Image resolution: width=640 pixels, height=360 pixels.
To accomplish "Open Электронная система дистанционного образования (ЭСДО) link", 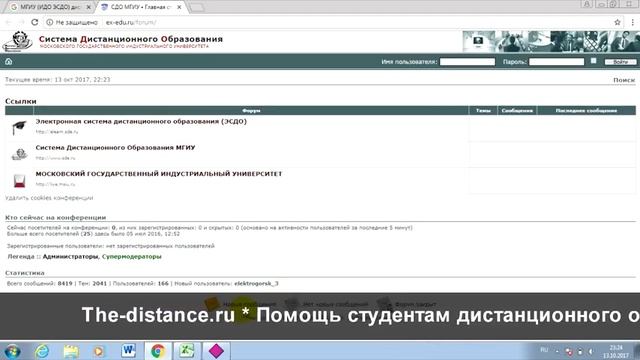I will pyautogui.click(x=141, y=121).
